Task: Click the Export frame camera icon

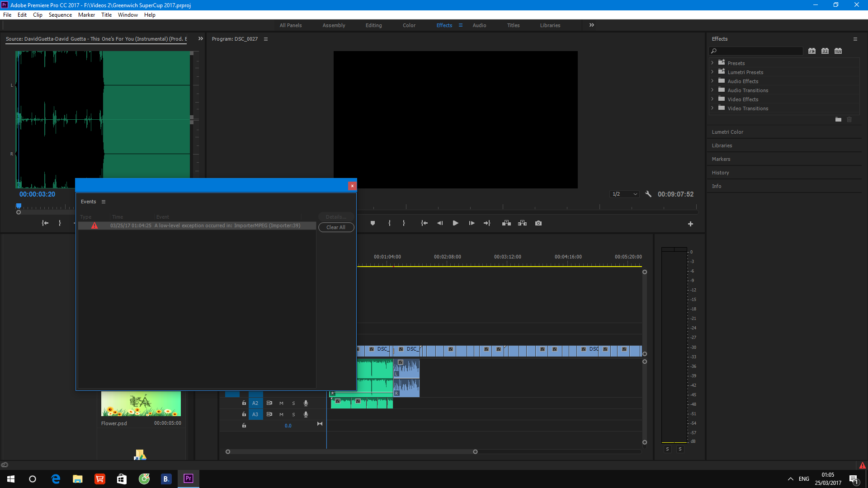Action: click(538, 223)
